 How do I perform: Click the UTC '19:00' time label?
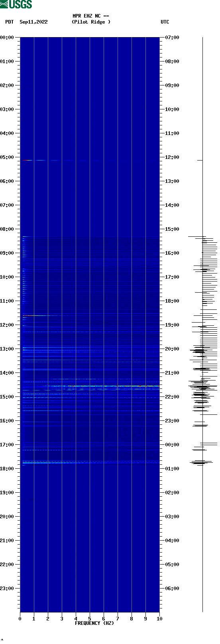point(172,325)
